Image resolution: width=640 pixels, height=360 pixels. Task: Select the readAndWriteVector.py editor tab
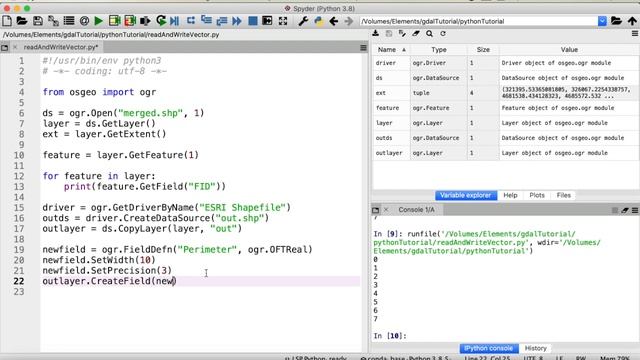tap(60, 47)
